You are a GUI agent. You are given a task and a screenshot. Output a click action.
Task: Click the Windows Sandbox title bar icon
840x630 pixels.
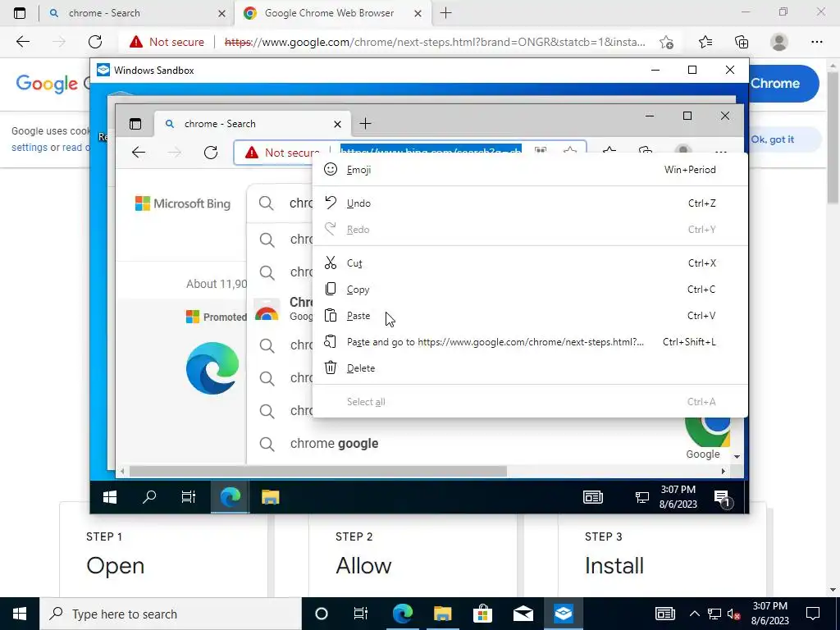coord(103,71)
